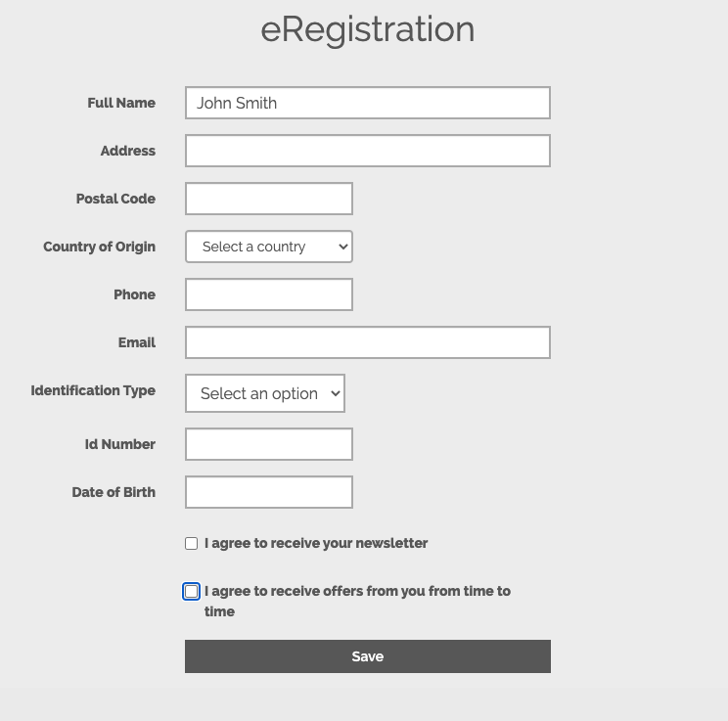
Task: Click the 'Identification Type' label text
Action: pyautogui.click(x=93, y=390)
